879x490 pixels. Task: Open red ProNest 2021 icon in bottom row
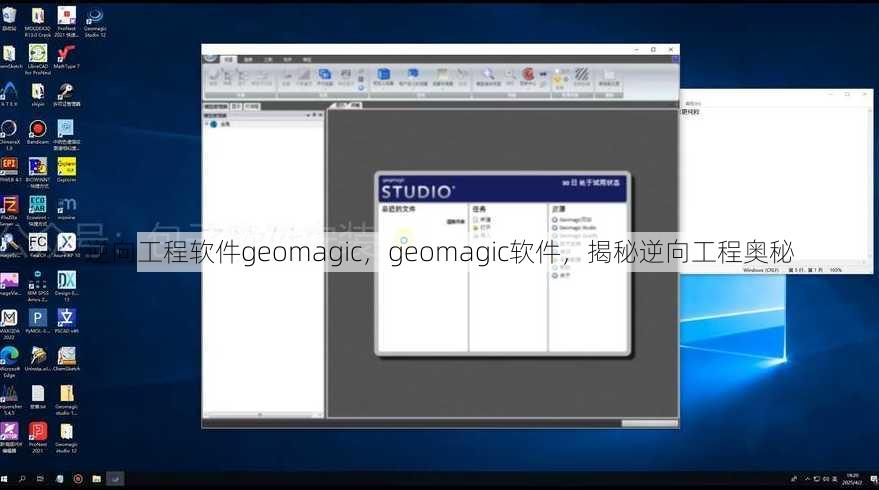[x=38, y=437]
